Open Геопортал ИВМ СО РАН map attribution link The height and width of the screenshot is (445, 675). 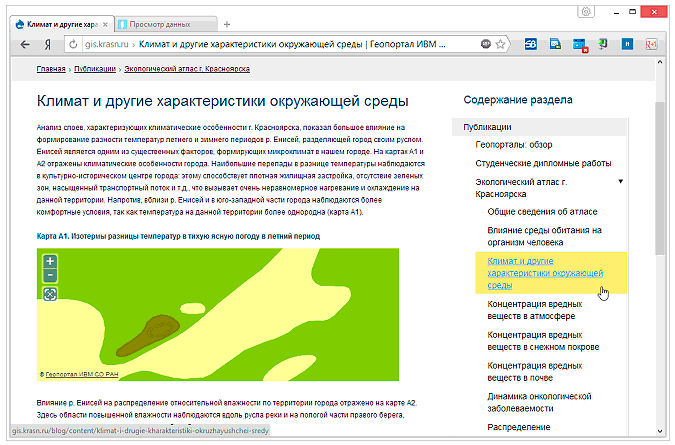pyautogui.click(x=81, y=375)
